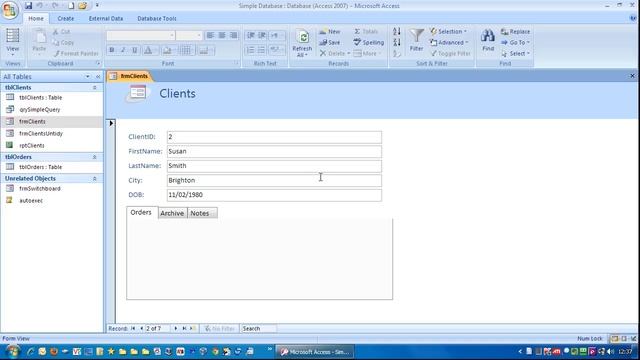Click the Replace button
Image resolution: width=640 pixels, height=360 pixels.
point(515,31)
